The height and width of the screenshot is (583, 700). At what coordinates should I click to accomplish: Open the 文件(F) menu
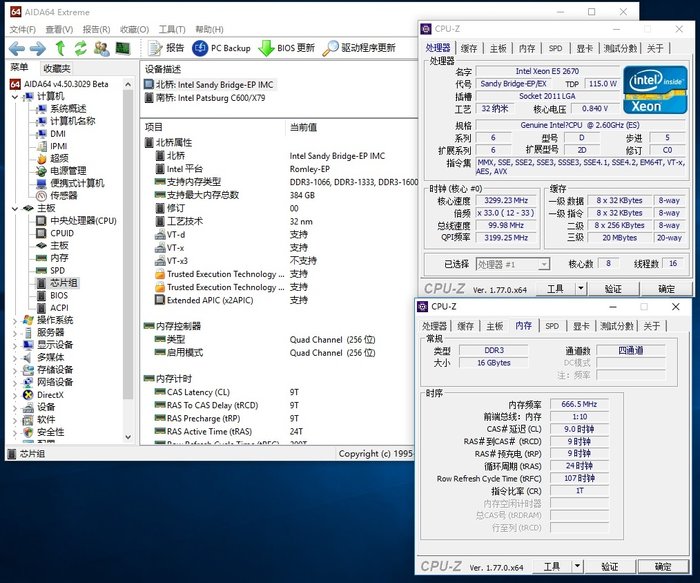coord(22,29)
